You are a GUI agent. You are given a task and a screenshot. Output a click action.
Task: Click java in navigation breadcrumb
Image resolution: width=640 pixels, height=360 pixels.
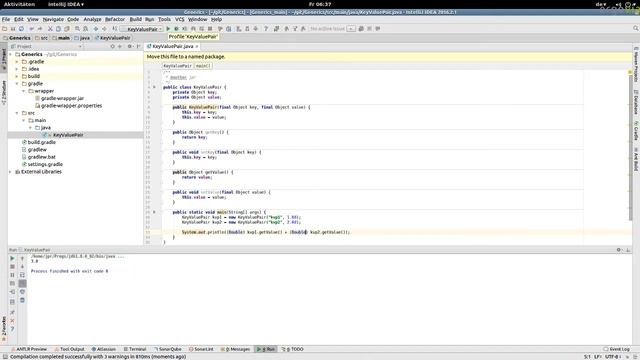82,38
